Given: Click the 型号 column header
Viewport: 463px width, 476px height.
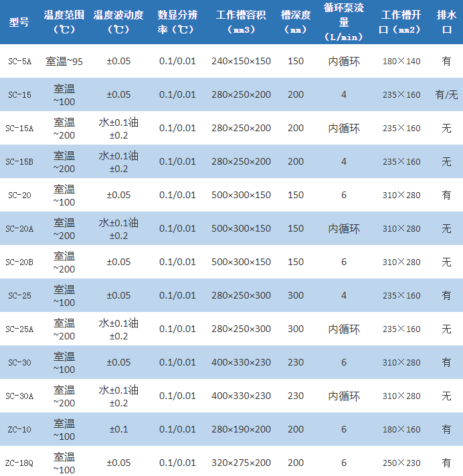Looking at the screenshot, I should (x=19, y=22).
